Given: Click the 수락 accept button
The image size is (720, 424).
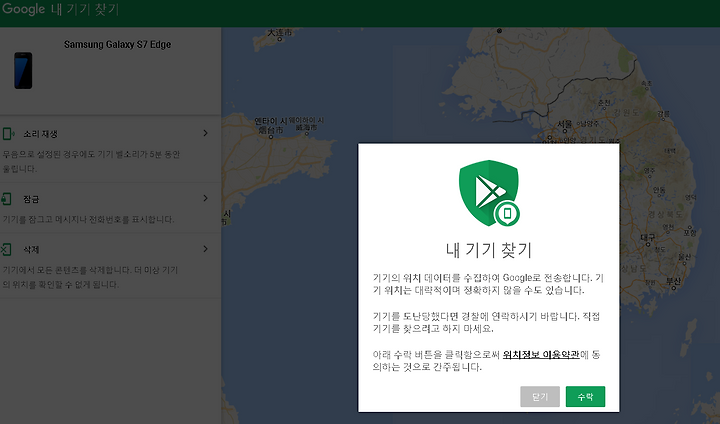Looking at the screenshot, I should click(x=585, y=396).
